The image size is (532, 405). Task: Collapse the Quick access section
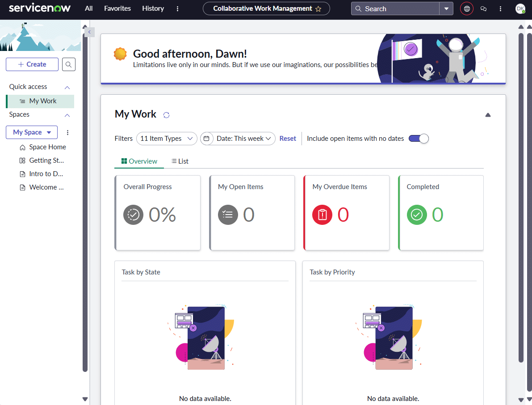(x=67, y=87)
